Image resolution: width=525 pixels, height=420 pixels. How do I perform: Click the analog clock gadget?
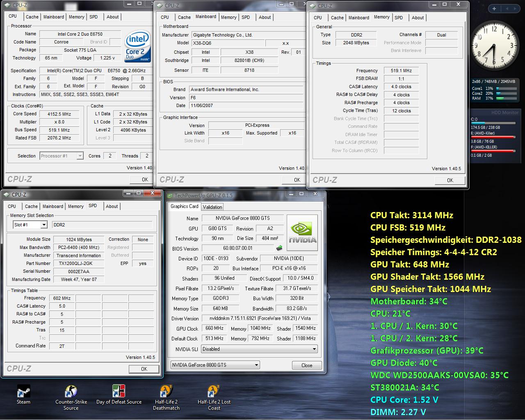[494, 46]
